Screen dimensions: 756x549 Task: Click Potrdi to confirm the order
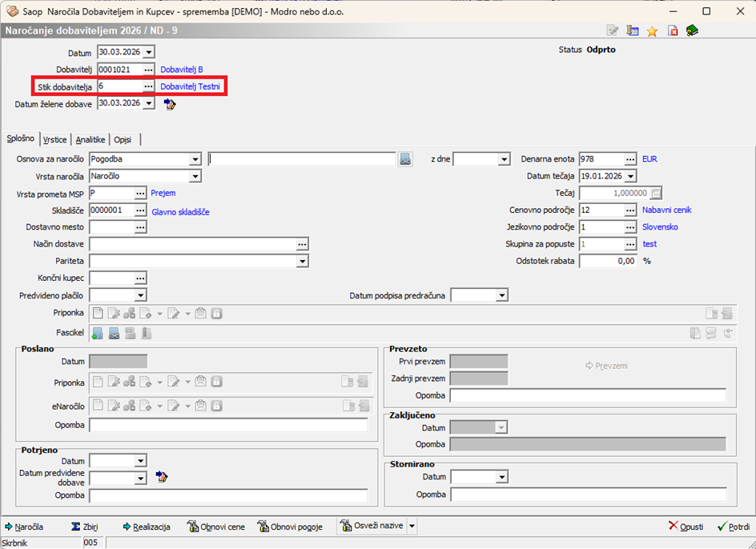coord(734,527)
